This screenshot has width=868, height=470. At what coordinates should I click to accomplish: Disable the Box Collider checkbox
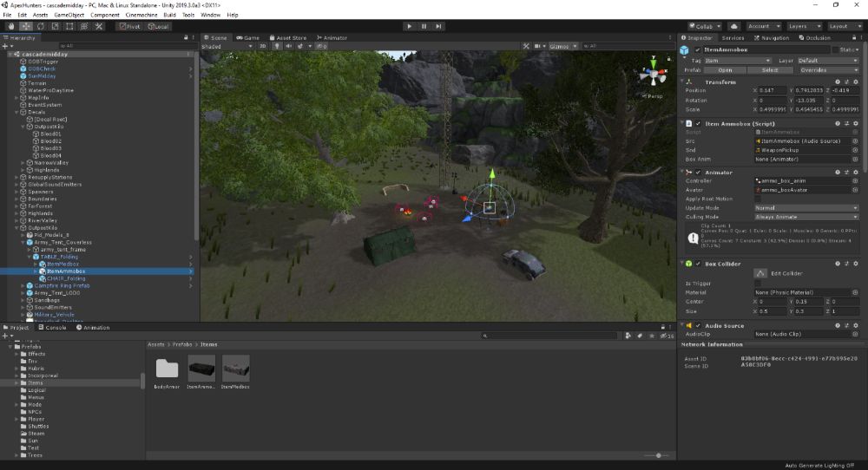coord(698,264)
